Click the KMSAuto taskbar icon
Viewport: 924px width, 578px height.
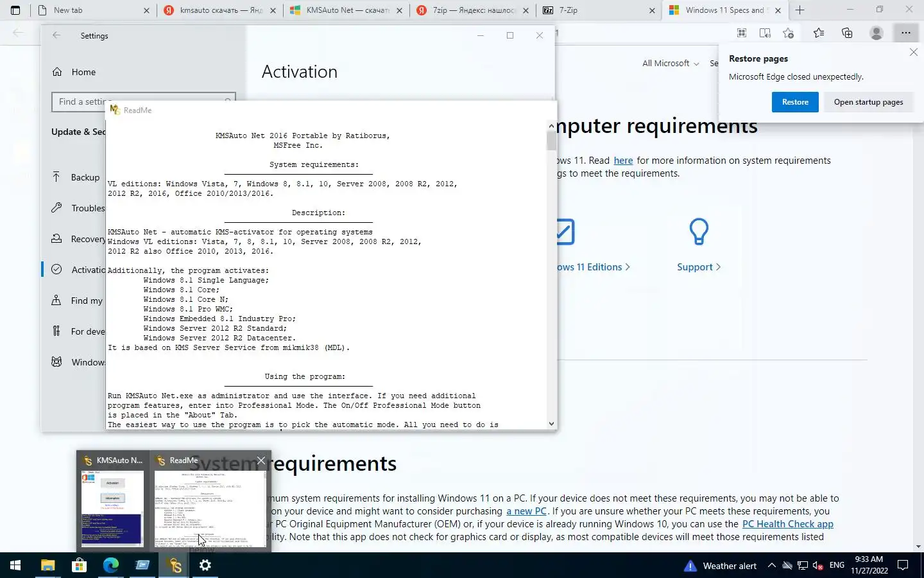[174, 565]
